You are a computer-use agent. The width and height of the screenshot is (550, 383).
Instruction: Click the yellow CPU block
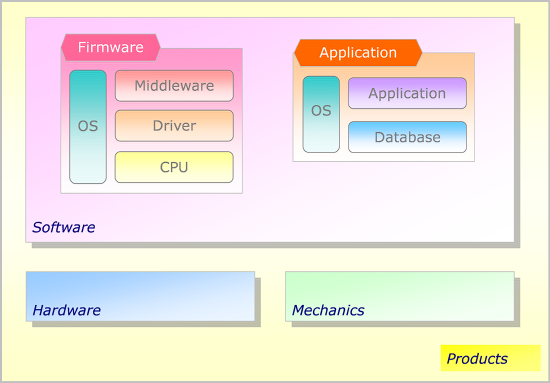pyautogui.click(x=174, y=167)
